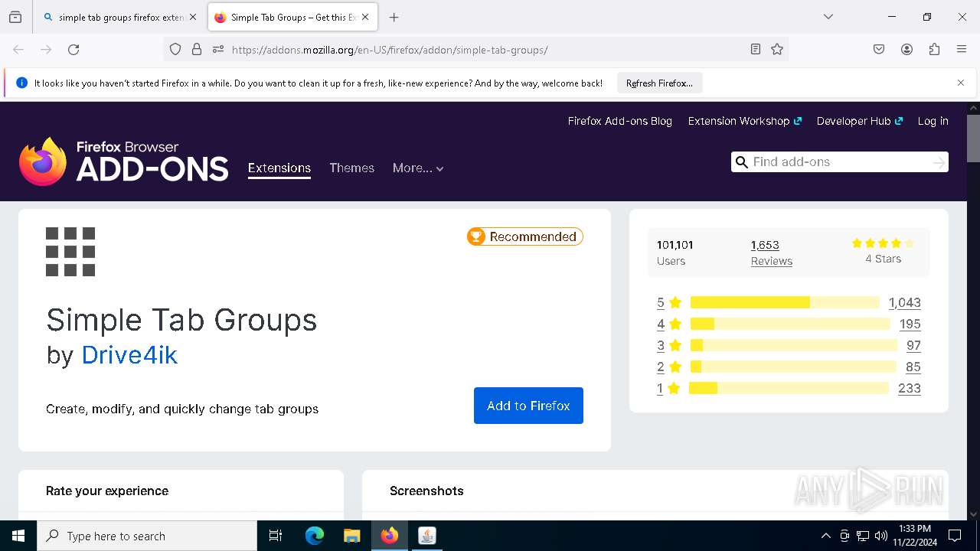Go back with the back arrow
This screenshot has width=980, height=551.
18,50
